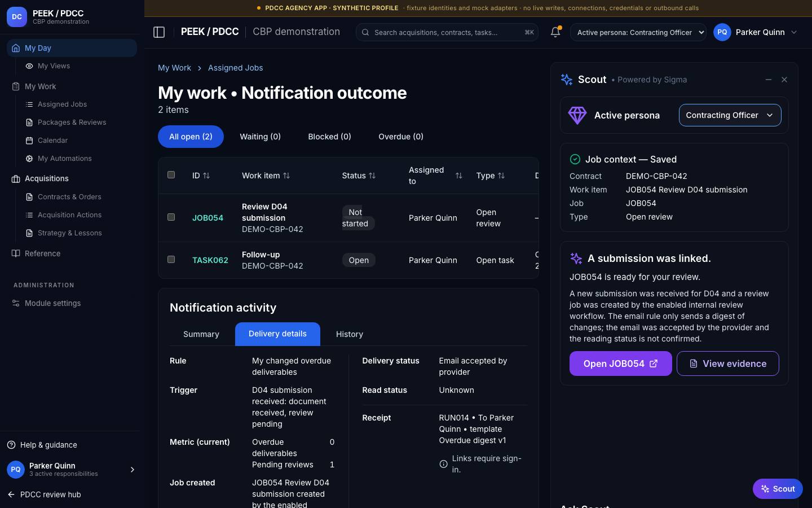Open the Summary tab
The image size is (812, 508).
pyautogui.click(x=201, y=334)
